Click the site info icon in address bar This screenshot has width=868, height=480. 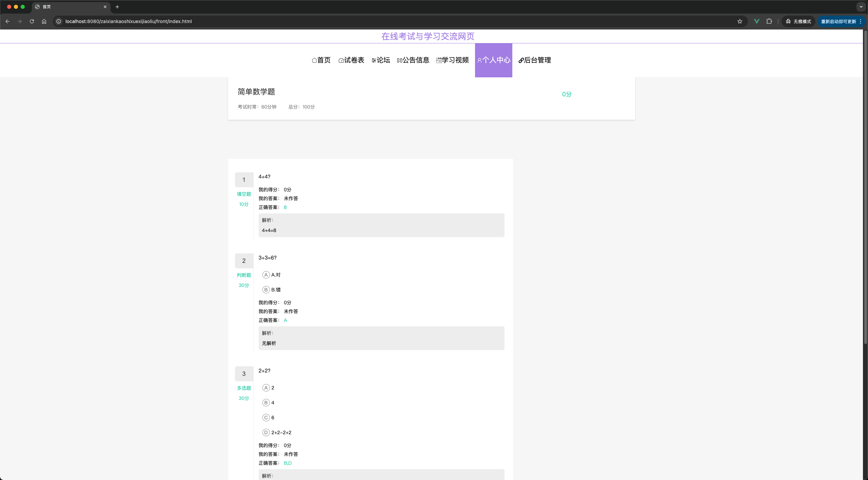(59, 21)
